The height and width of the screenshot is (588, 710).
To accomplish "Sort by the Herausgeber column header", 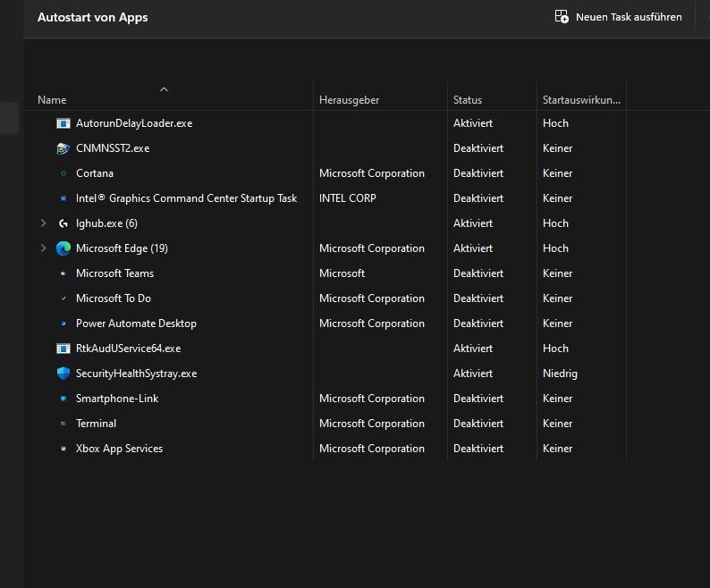I will tap(350, 100).
